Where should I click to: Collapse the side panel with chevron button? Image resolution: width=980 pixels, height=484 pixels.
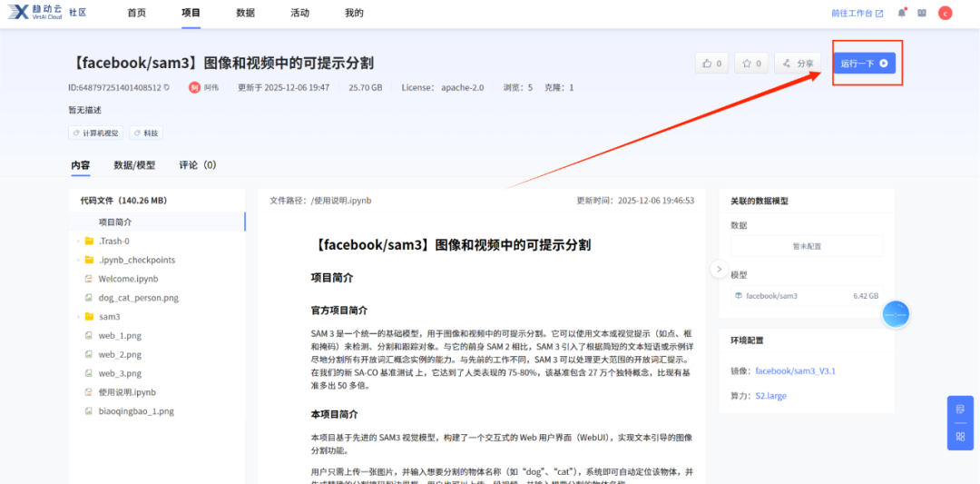coord(719,269)
